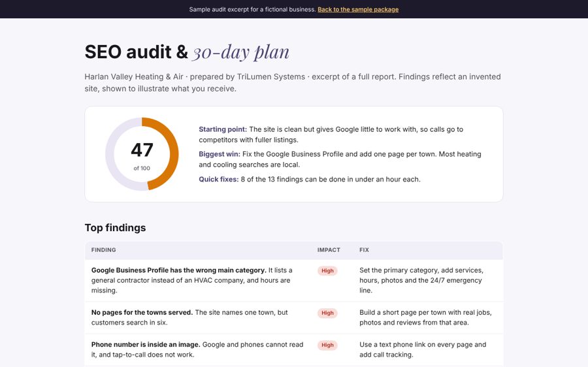Click the score donut chart showing 47

coord(142,154)
